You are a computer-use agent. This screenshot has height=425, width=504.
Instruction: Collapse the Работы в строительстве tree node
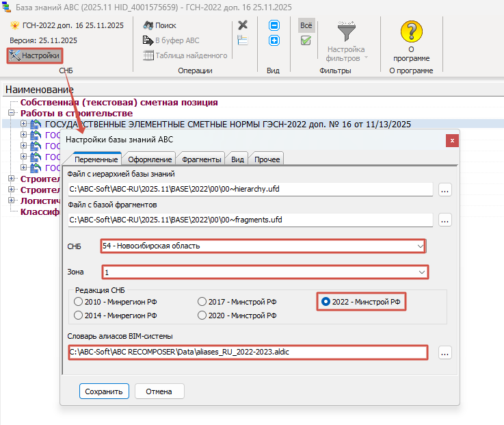coord(12,113)
